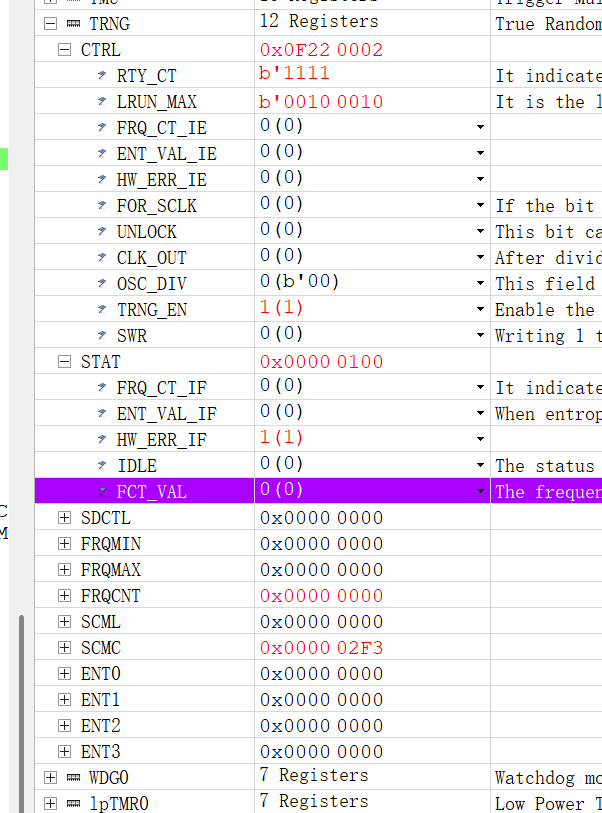
Task: Open HW_ERR_IE value dropdown
Action: (481, 179)
